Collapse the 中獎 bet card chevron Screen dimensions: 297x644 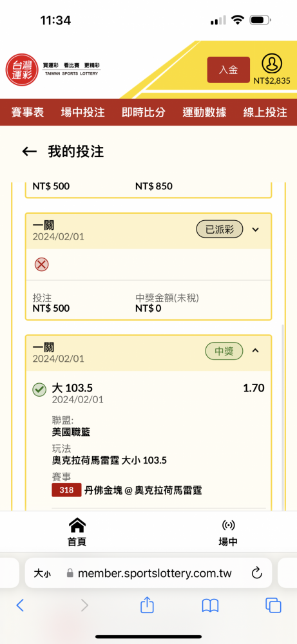[256, 350]
